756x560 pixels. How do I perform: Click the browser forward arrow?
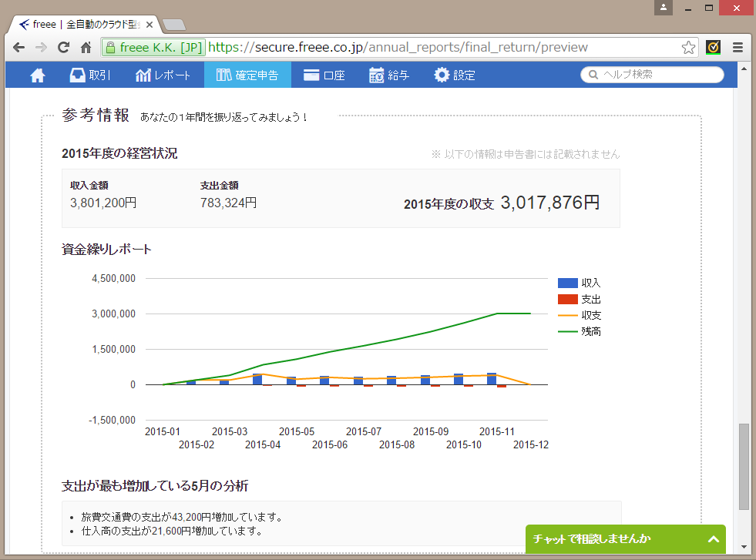pos(41,47)
